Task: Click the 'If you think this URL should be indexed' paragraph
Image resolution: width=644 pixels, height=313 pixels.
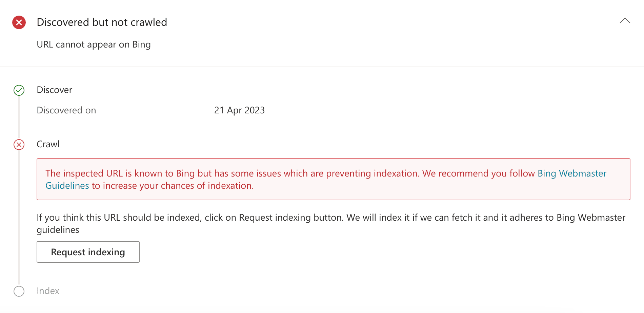Action: coord(331,223)
